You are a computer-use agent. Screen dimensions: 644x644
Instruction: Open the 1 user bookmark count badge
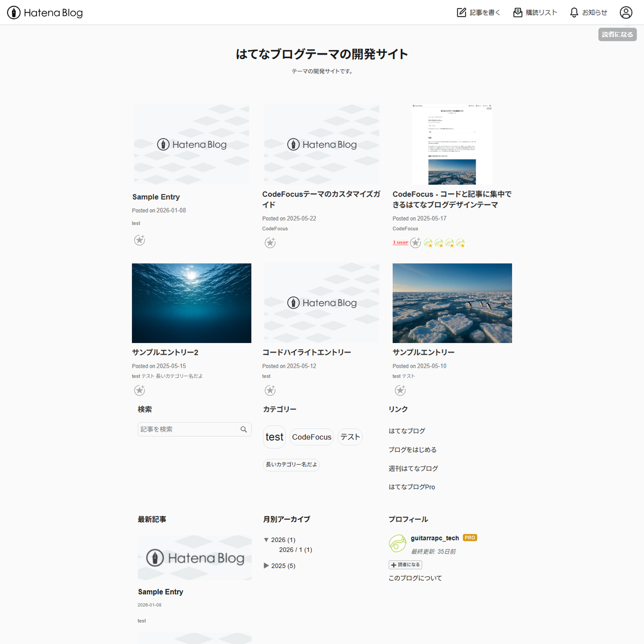coord(400,243)
